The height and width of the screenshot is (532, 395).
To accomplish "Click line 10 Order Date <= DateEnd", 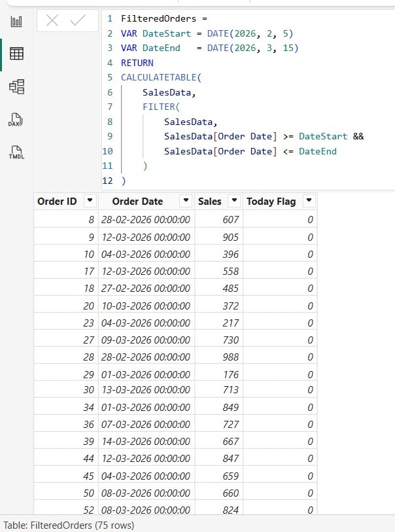I will coord(250,151).
